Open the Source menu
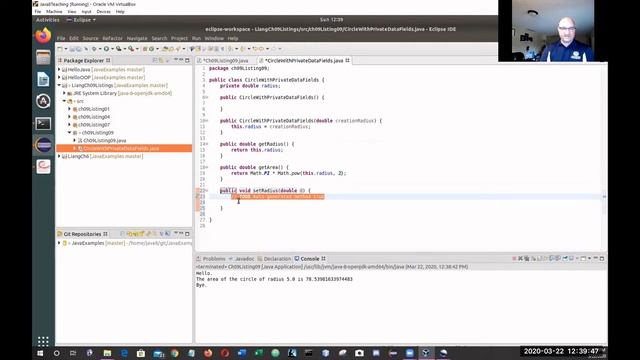Viewport: 640px width, 360px height. pos(90,38)
